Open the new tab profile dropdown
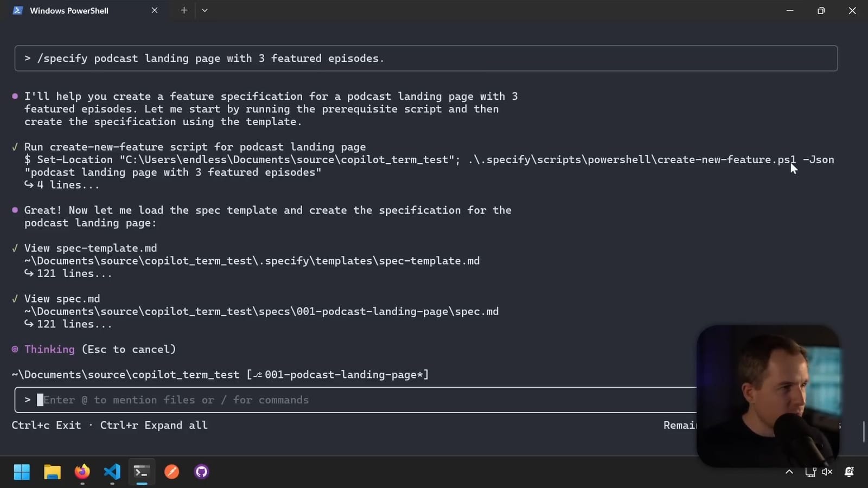The height and width of the screenshot is (488, 868). (205, 10)
